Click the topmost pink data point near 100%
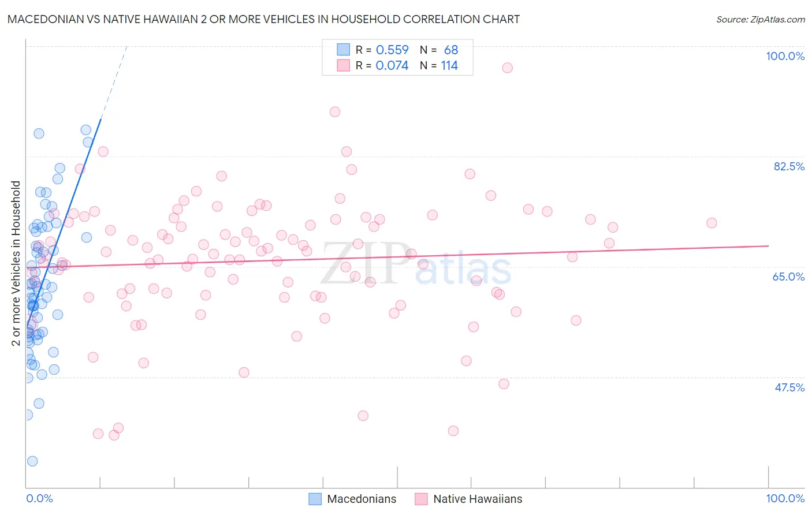 tap(507, 68)
